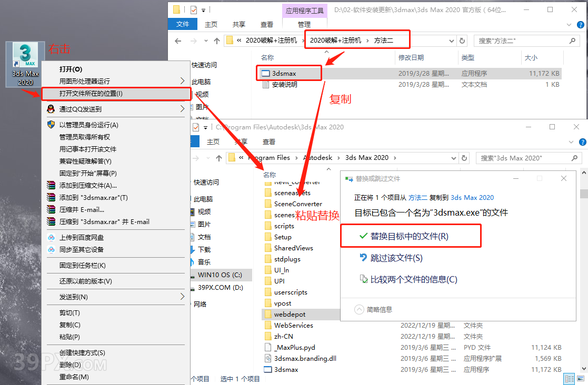Viewport: 588px width, 385px height.
Task: Open address bar dropdown in 方法二 window
Action: (451, 40)
